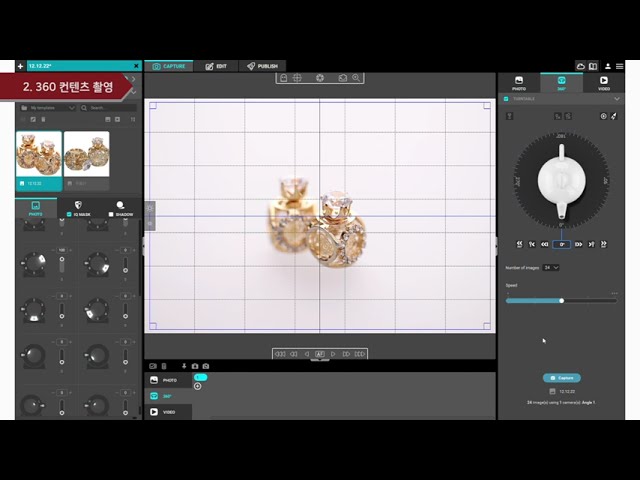The height and width of the screenshot is (480, 640).
Task: Click the aperture icon above the preview
Action: (x=320, y=78)
